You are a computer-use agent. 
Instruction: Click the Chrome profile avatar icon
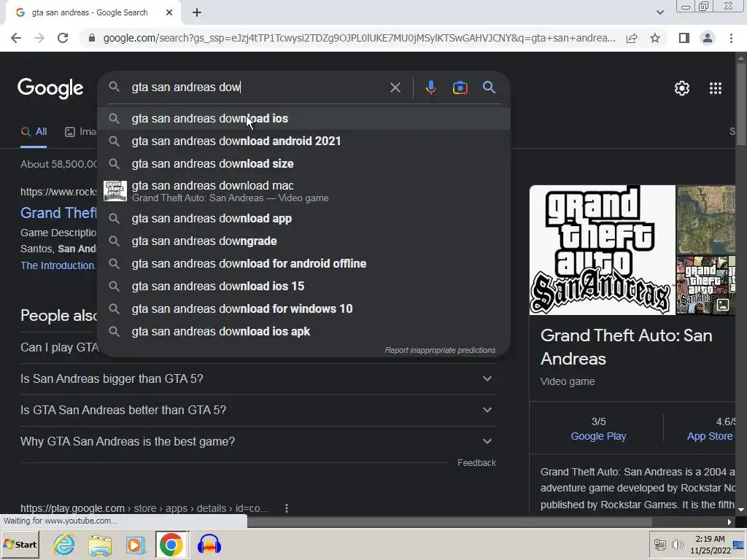[708, 38]
